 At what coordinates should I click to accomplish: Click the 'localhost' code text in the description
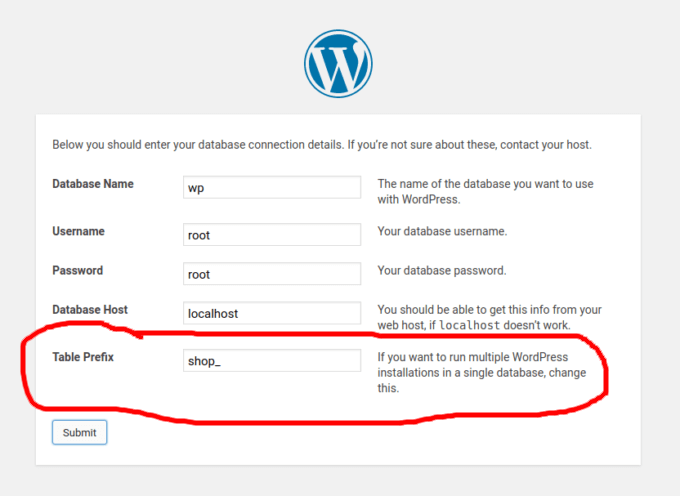click(x=469, y=325)
